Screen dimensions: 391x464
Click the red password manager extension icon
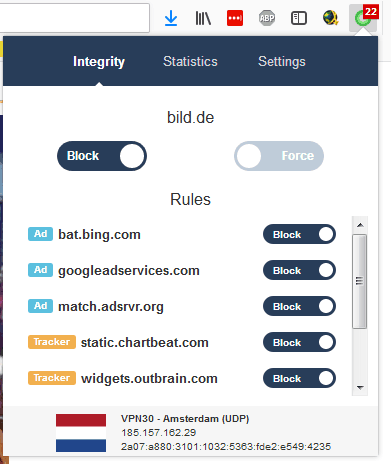pos(235,18)
